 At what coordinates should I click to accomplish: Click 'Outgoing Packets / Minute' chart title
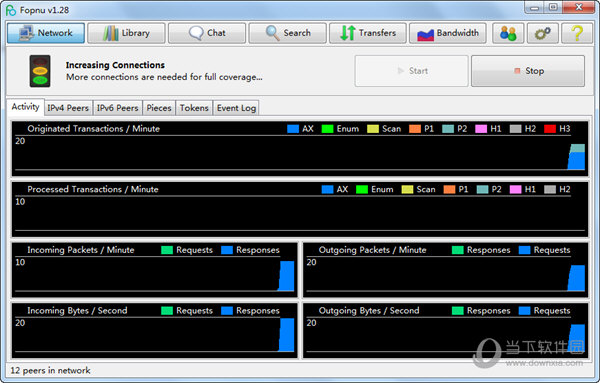pyautogui.click(x=372, y=250)
